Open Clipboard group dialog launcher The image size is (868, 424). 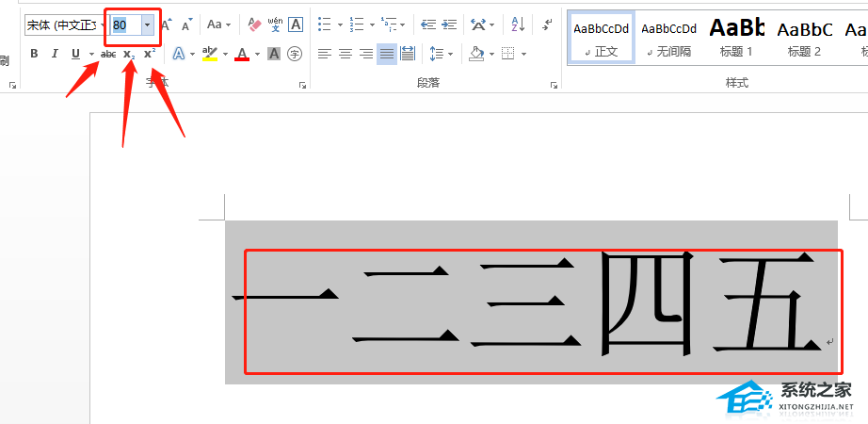[x=12, y=85]
